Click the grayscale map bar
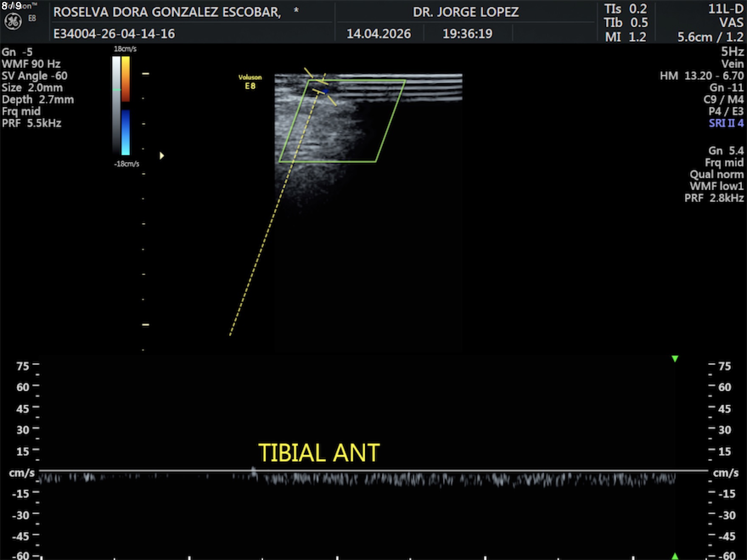This screenshot has width=747, height=560. pyautogui.click(x=116, y=106)
